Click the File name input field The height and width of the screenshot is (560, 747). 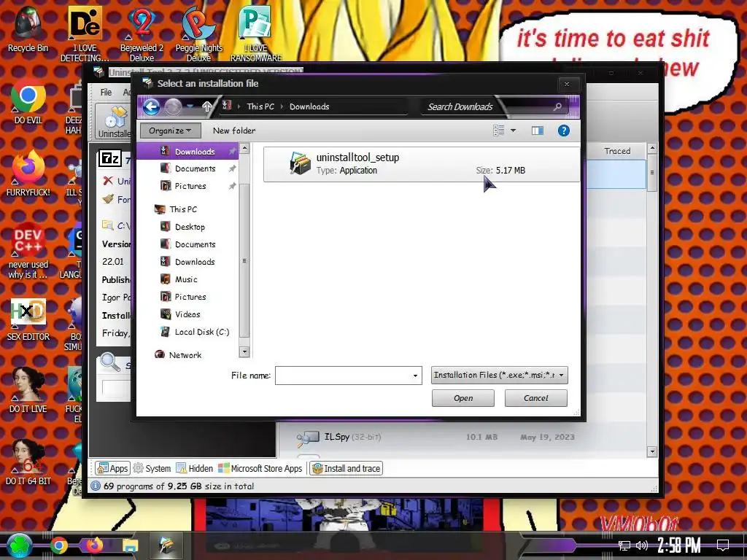(x=342, y=376)
